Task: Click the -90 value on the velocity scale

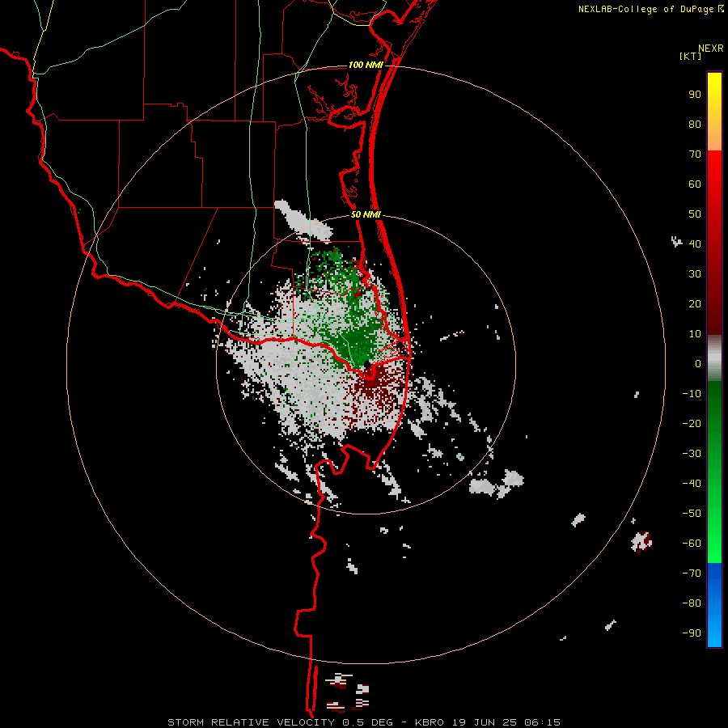Action: click(692, 633)
